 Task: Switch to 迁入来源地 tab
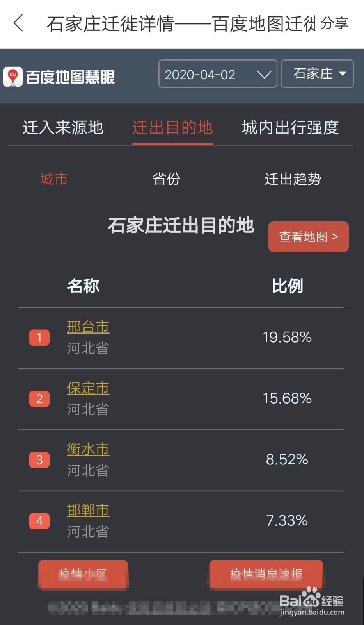click(x=63, y=128)
